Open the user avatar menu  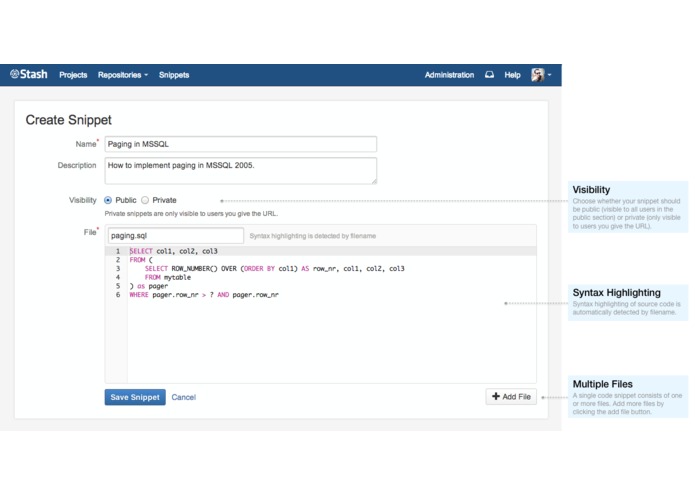(x=541, y=75)
